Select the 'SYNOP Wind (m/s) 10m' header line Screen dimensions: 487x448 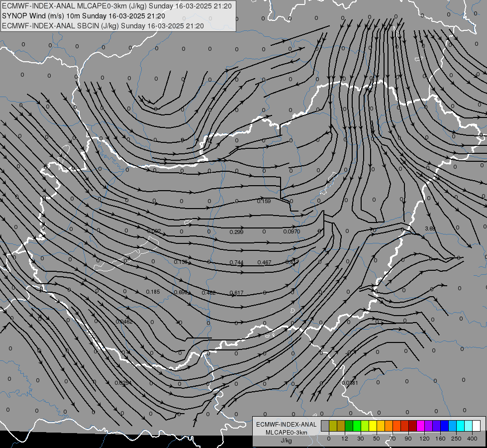click(41, 16)
